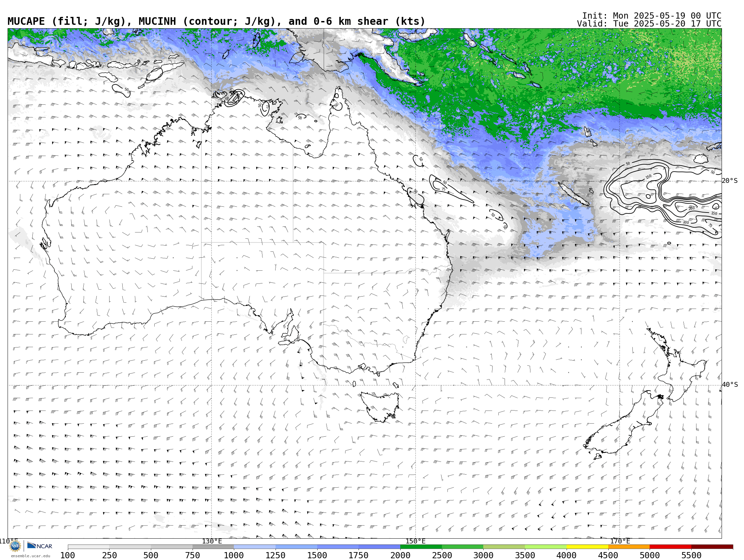The height and width of the screenshot is (560, 744).
Task: Click the 1250 colorbar tick label
Action: pyautogui.click(x=276, y=556)
